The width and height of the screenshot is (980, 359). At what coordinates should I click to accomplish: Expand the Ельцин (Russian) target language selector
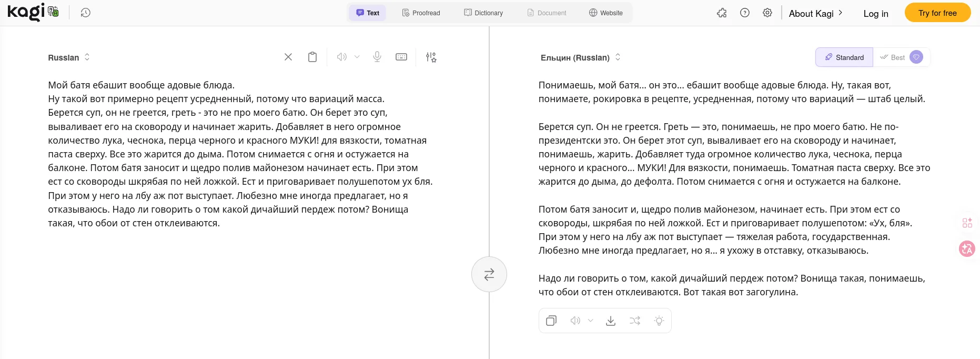580,57
